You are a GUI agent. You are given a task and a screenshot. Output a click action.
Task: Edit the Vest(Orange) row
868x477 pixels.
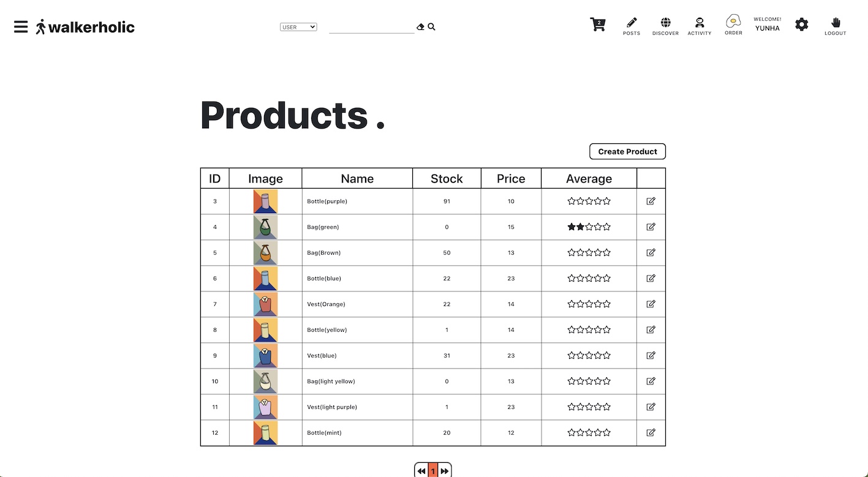coord(651,304)
